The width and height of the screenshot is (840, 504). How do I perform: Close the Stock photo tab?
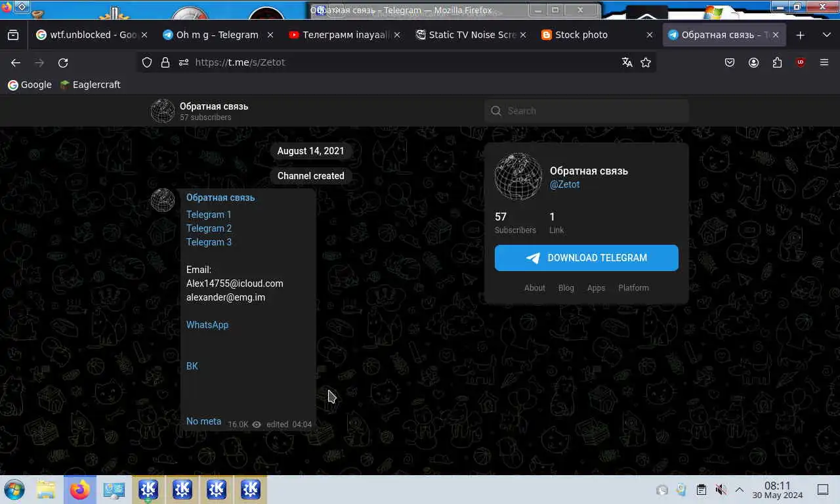tap(650, 35)
